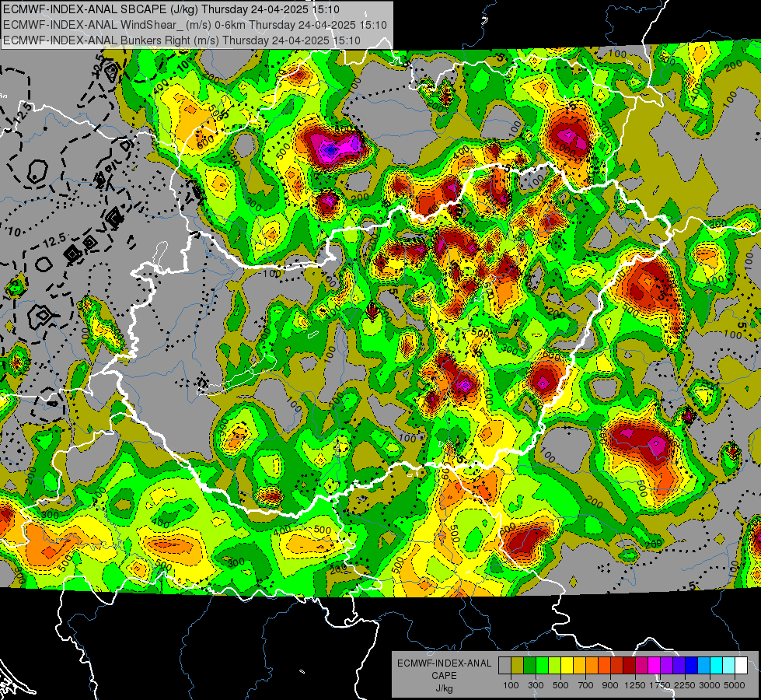Click the legend label 5000

pyautogui.click(x=735, y=685)
